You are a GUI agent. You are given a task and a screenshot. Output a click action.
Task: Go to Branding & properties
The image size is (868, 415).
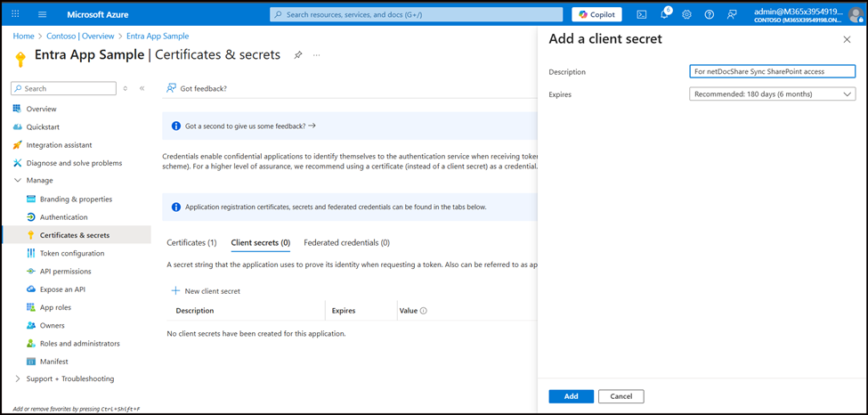click(x=77, y=199)
